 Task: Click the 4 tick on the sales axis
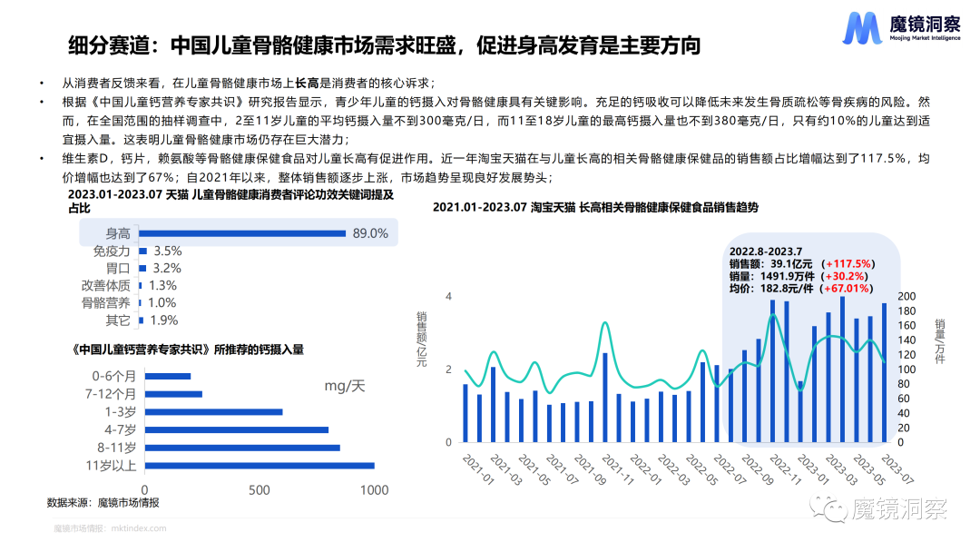pyautogui.click(x=448, y=296)
